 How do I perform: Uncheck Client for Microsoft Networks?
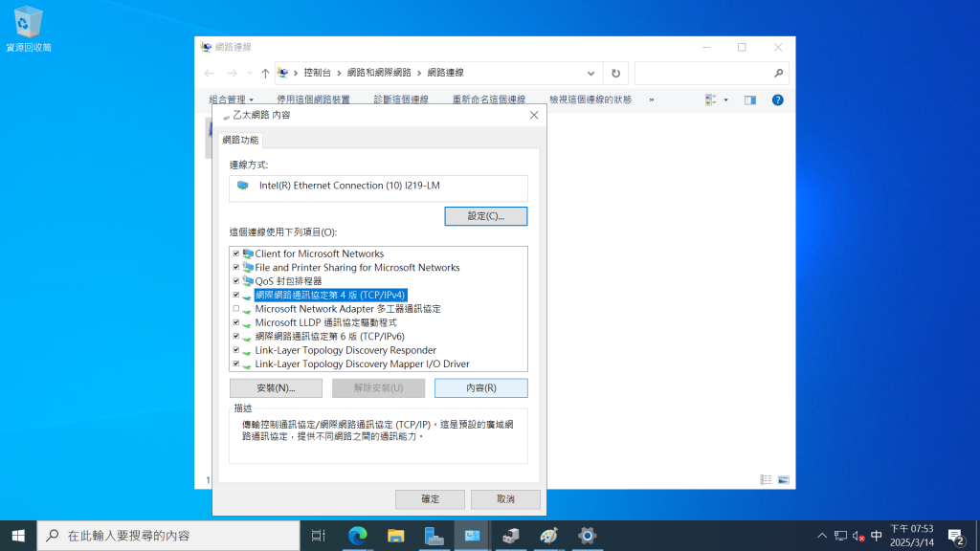click(236, 253)
